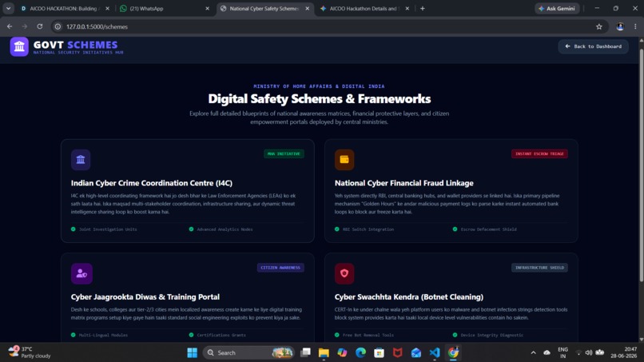Screen dimensions: 644x362
Task: Switch to the AICOO HACKATHON: Building tab
Action: click(64, 8)
